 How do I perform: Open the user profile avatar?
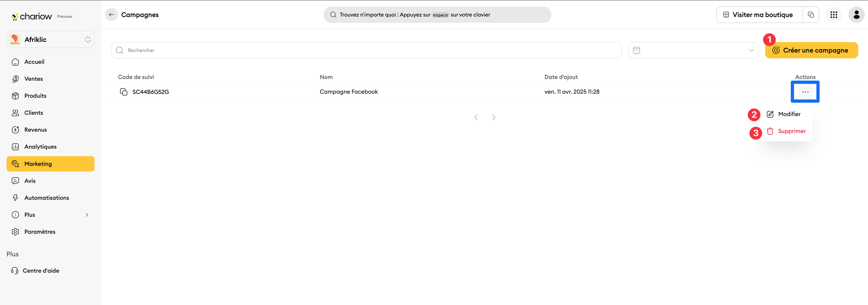click(856, 15)
